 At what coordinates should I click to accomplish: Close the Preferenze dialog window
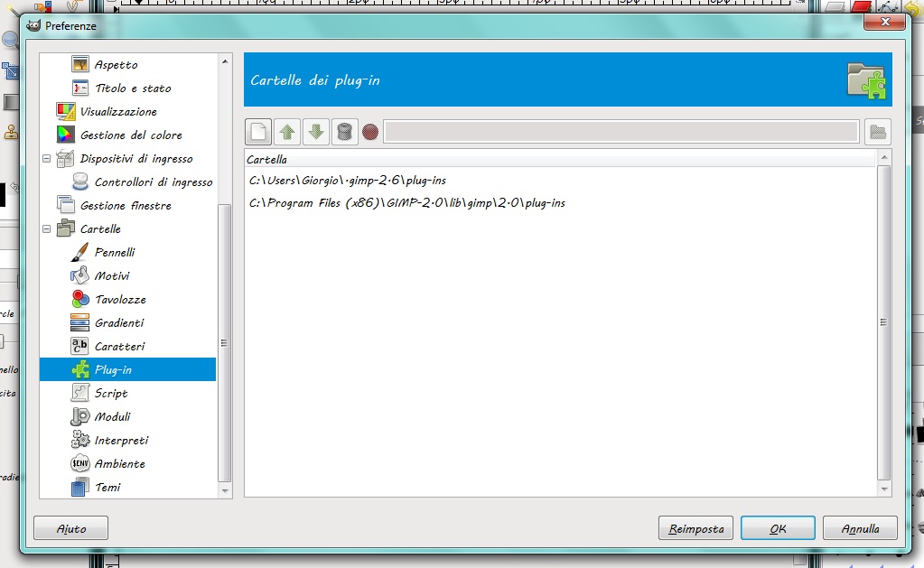pyautogui.click(x=884, y=22)
